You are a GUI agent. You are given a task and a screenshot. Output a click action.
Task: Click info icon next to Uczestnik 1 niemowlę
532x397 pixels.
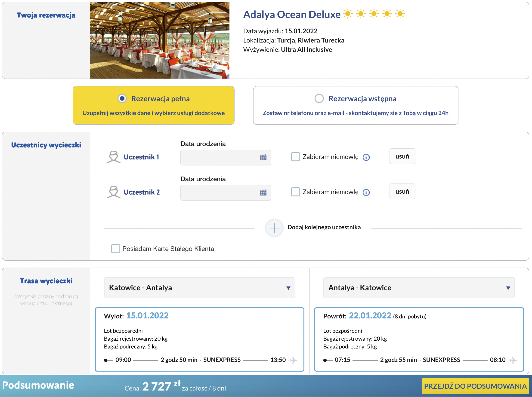coord(366,157)
